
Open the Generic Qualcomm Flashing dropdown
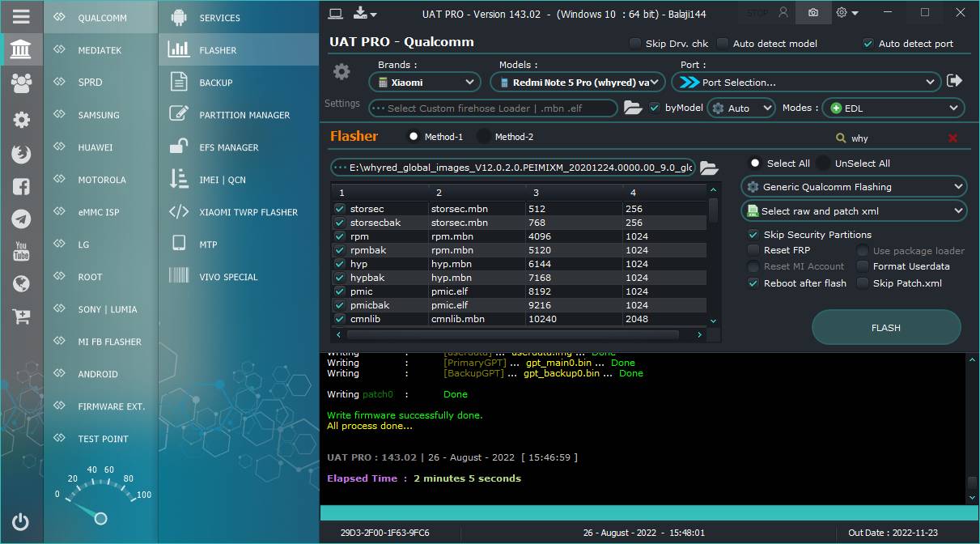[854, 187]
